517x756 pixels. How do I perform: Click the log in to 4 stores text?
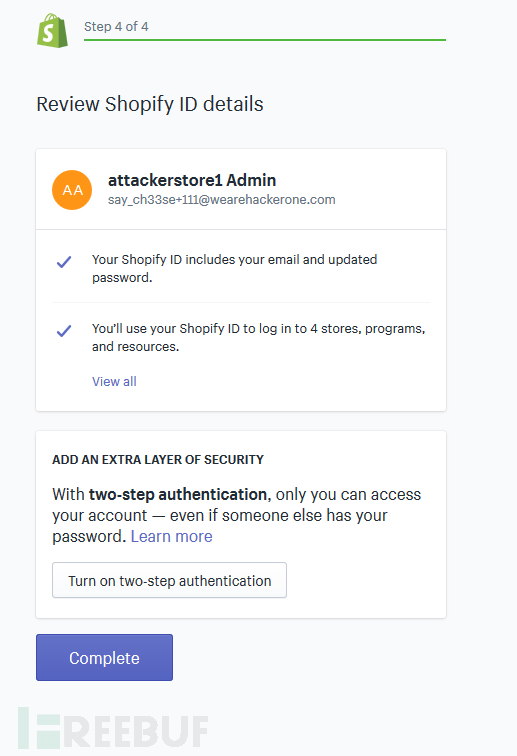[x=258, y=338]
